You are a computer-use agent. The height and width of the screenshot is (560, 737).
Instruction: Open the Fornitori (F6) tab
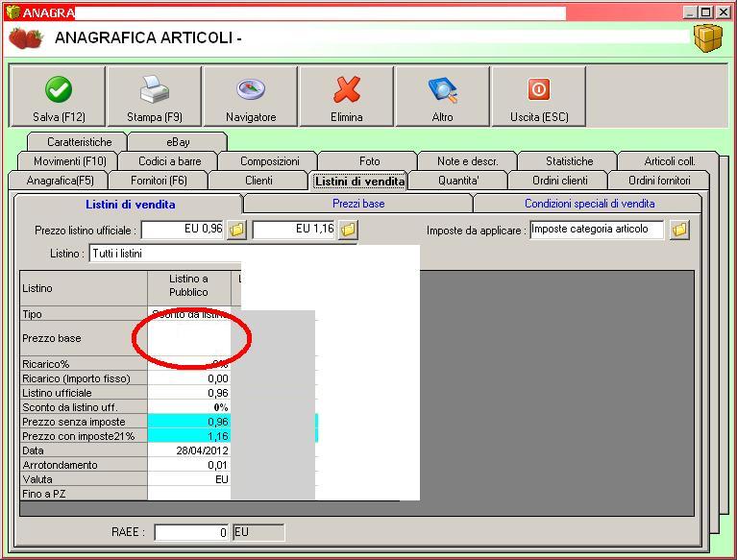coord(159,181)
